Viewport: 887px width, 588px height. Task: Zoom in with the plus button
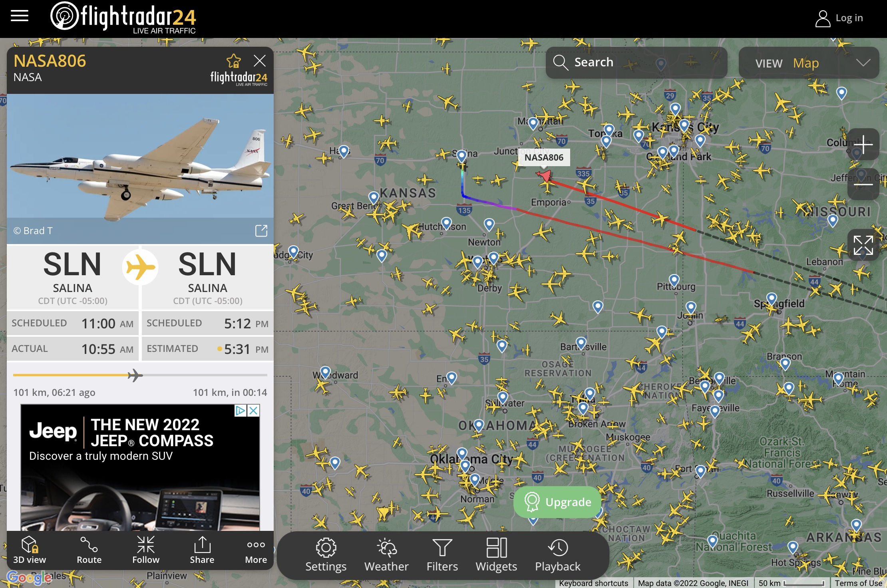pyautogui.click(x=863, y=144)
